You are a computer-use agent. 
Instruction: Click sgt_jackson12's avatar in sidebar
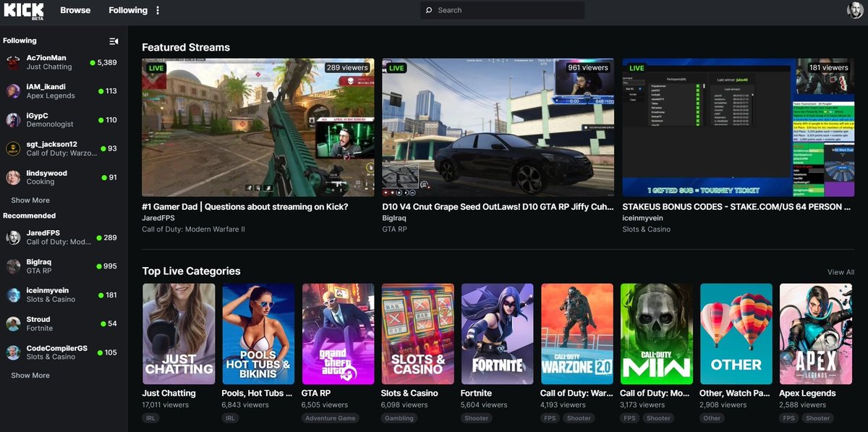[x=13, y=149]
